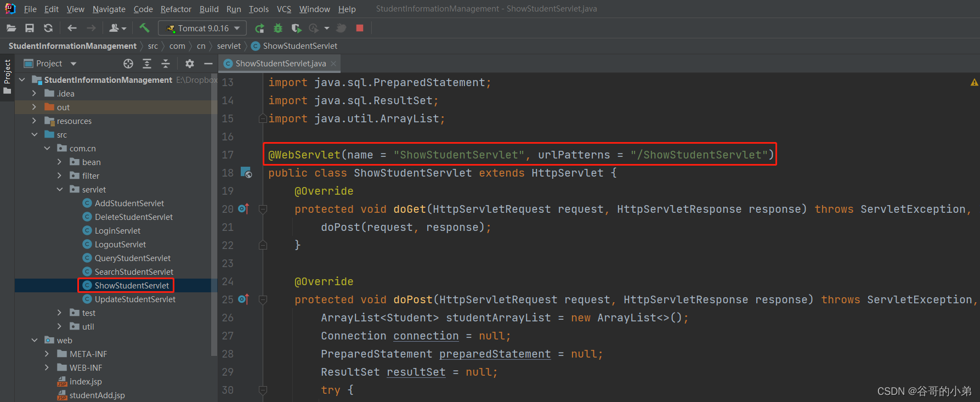Image resolution: width=980 pixels, height=402 pixels.
Task: Click the green Rerun/Run icon
Action: point(260,28)
